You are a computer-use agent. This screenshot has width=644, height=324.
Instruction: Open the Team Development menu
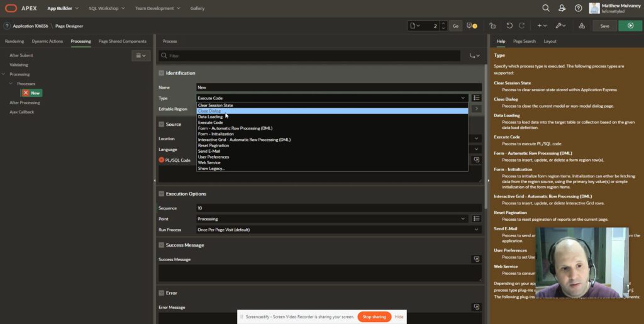158,8
